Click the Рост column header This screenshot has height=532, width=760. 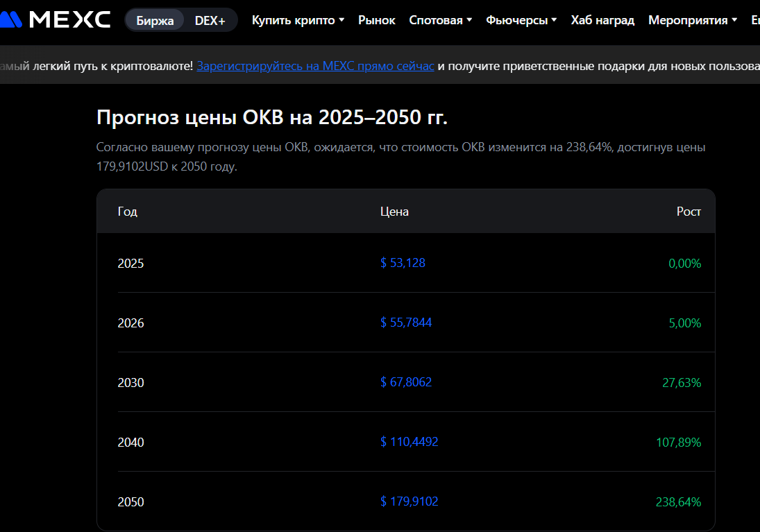pyautogui.click(x=689, y=212)
